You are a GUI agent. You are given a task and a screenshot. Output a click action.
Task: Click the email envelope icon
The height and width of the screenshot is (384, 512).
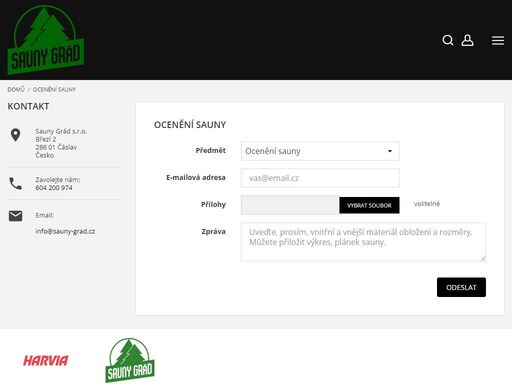(15, 216)
